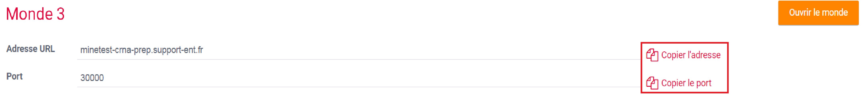Click the minetest-crna-prep.support-ent.fr address text
The image size is (868, 95).
tap(141, 50)
